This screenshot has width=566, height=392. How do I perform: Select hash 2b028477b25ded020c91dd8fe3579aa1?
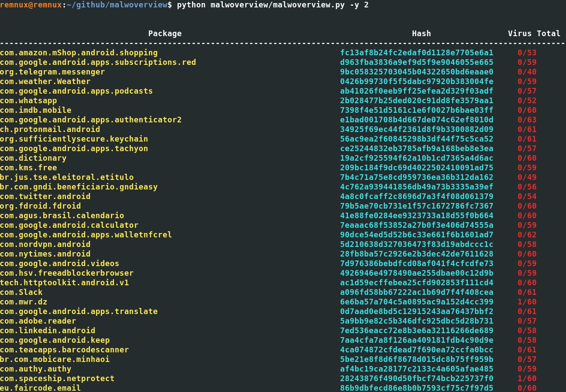(x=417, y=101)
